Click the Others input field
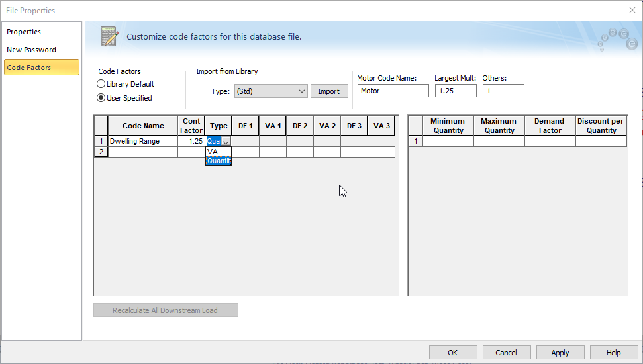The height and width of the screenshot is (364, 643). point(503,91)
